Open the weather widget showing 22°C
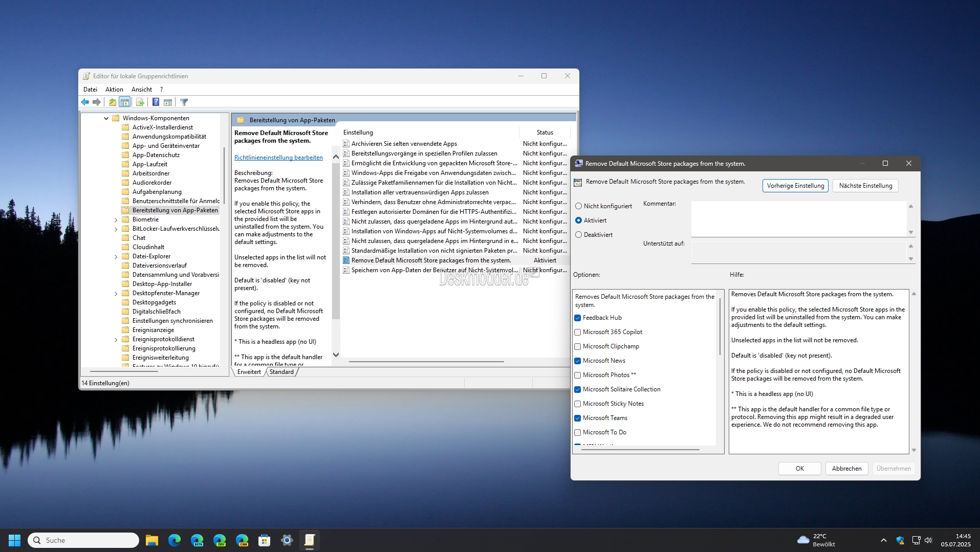The width and height of the screenshot is (980, 552). (x=817, y=540)
